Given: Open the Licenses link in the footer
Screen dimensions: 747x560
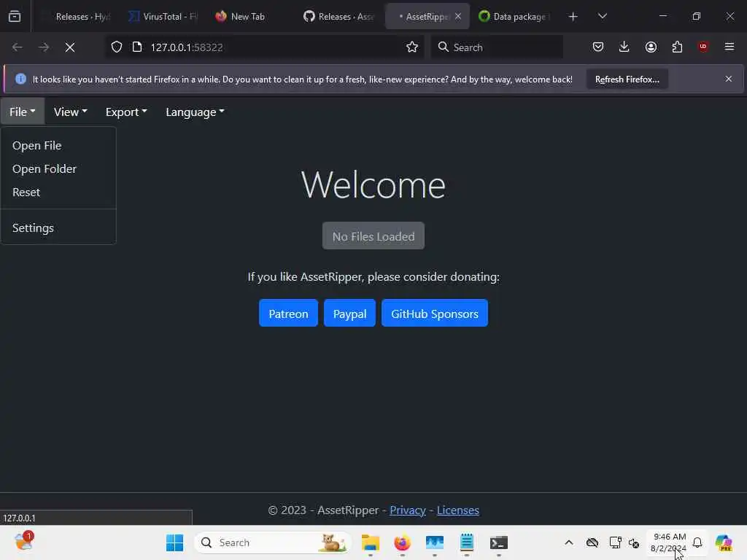Looking at the screenshot, I should pos(458,510).
